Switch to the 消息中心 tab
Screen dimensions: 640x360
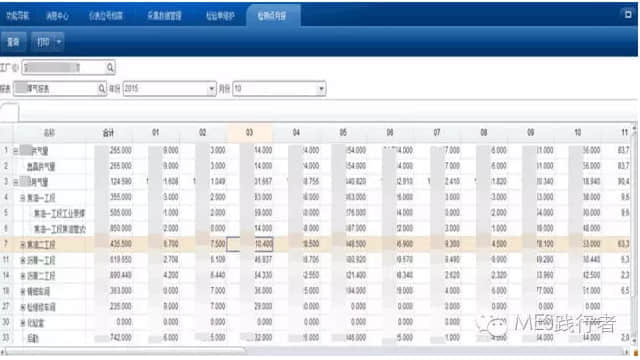tap(58, 16)
